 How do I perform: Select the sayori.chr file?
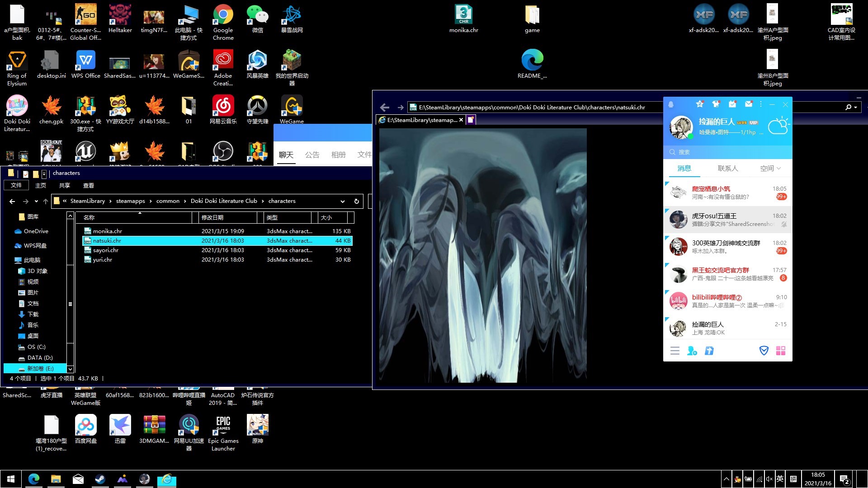click(217, 250)
